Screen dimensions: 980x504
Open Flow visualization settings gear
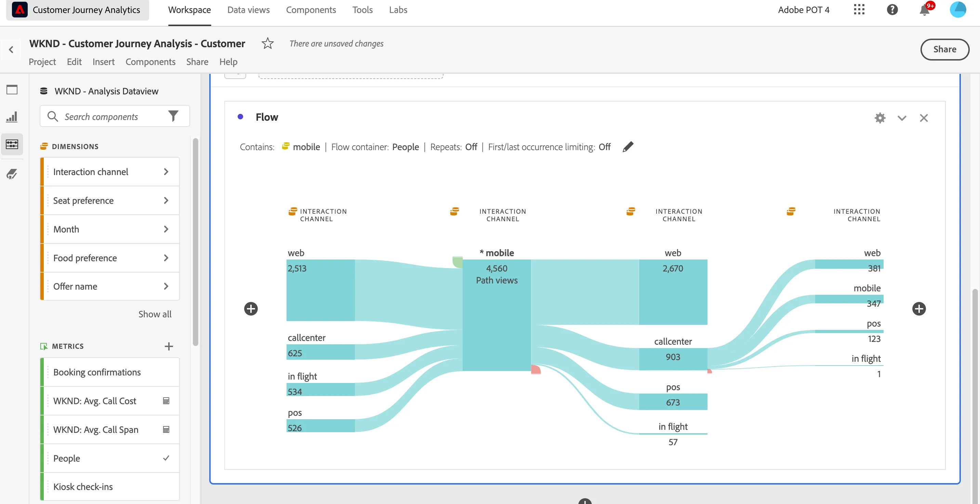point(879,118)
